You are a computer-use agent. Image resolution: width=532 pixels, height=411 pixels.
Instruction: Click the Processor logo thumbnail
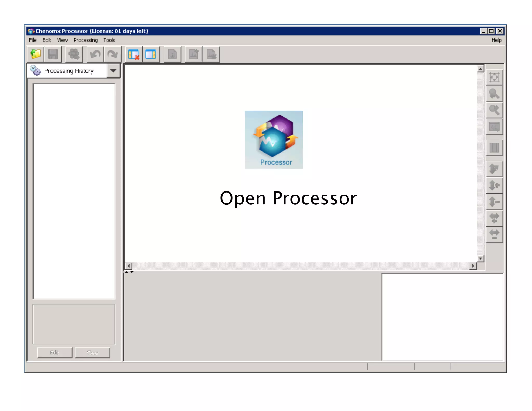(x=274, y=140)
